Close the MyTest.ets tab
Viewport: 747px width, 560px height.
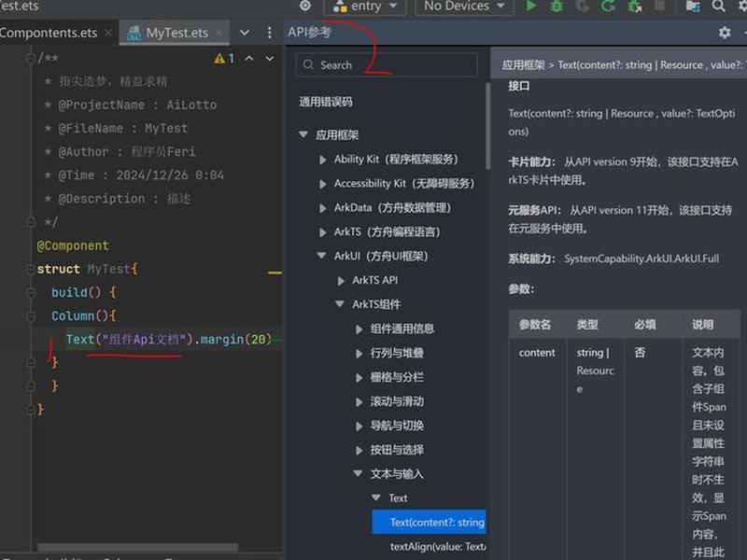pyautogui.click(x=219, y=33)
